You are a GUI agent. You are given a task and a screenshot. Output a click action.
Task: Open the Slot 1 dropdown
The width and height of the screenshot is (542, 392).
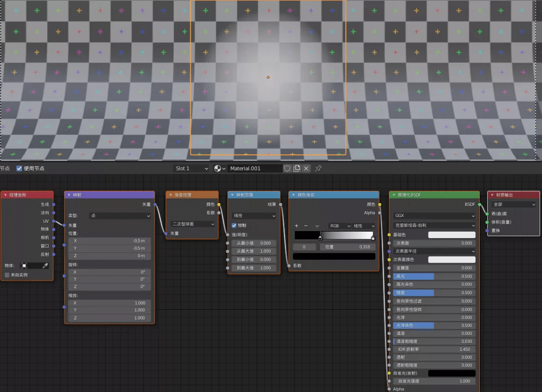pyautogui.click(x=191, y=168)
